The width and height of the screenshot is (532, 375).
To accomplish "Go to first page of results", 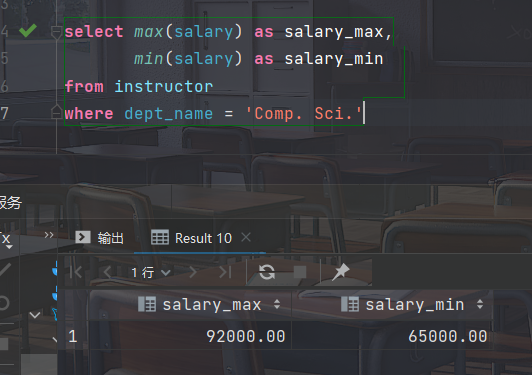I will click(76, 272).
